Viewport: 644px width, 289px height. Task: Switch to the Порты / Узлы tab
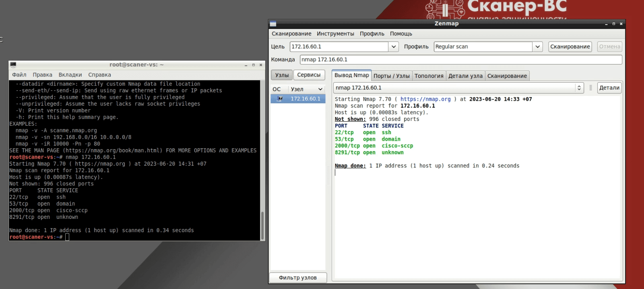pos(391,76)
